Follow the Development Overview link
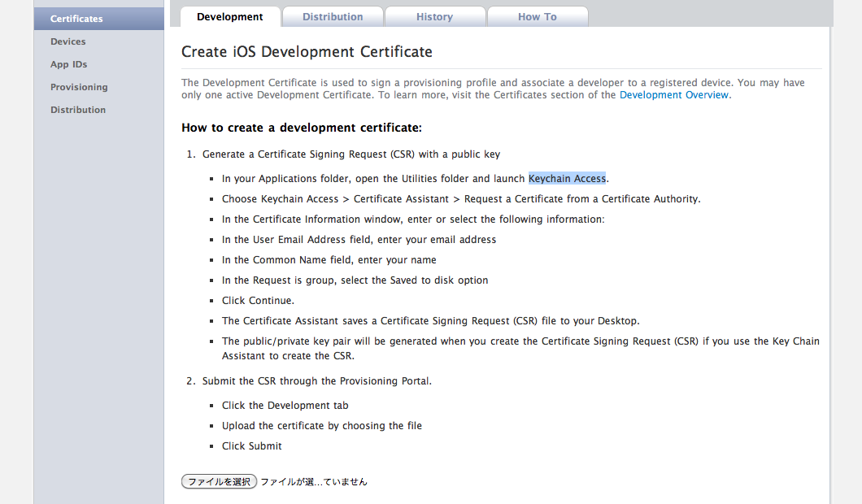Viewport: 862px width, 504px height. coord(674,95)
